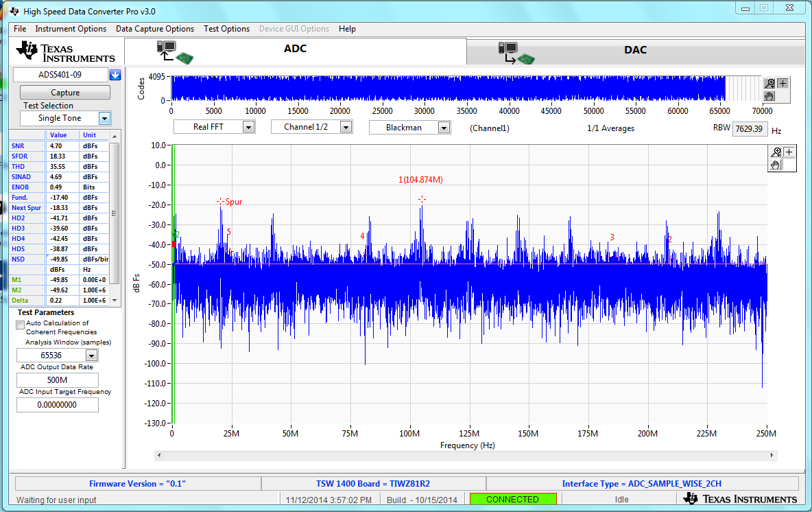The height and width of the screenshot is (512, 812).
Task: Open the Real FFT plot type dropdown
Action: [x=248, y=128]
